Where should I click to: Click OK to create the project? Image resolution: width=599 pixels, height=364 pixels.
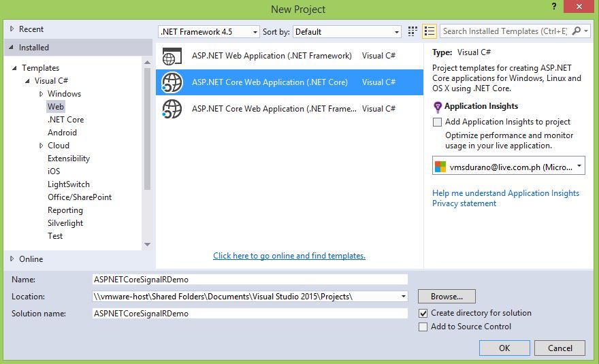coord(504,348)
